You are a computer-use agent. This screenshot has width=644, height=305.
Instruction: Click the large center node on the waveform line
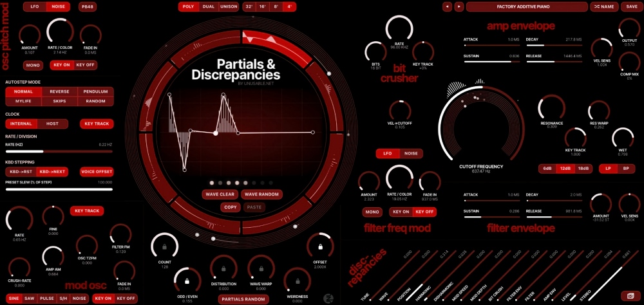click(x=215, y=133)
